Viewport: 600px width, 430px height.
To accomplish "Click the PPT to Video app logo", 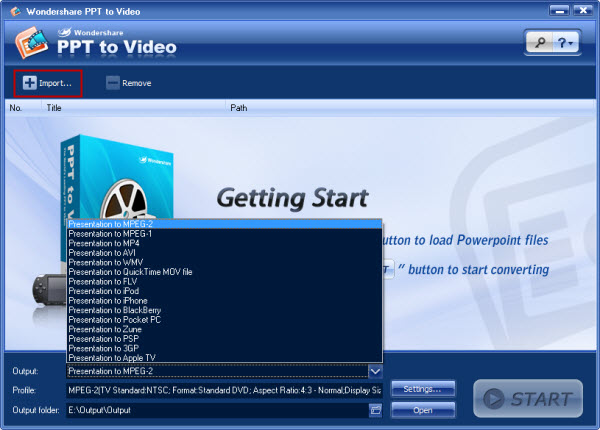I will point(32,42).
